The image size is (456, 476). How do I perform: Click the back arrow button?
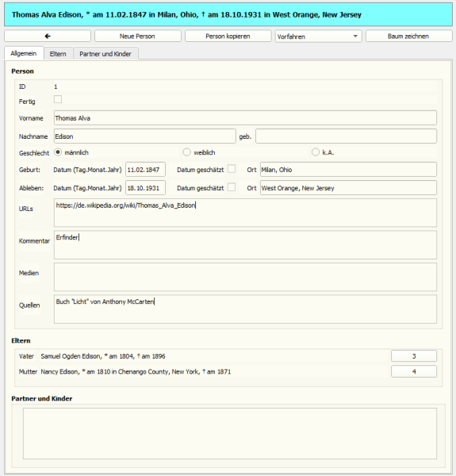click(48, 36)
